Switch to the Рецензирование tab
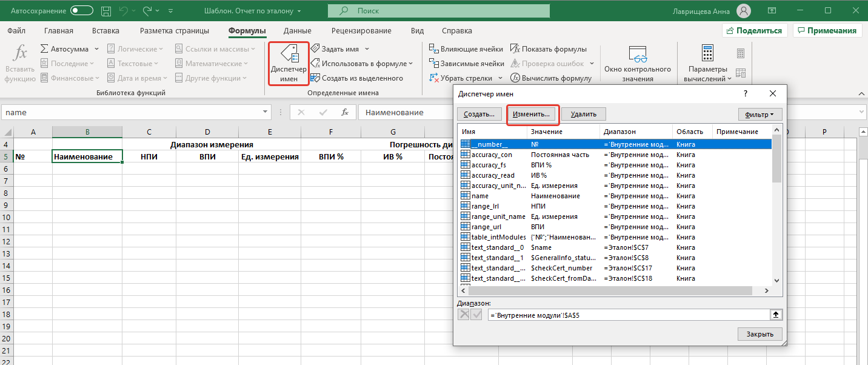Screen dimensions: 868x365 361,31
